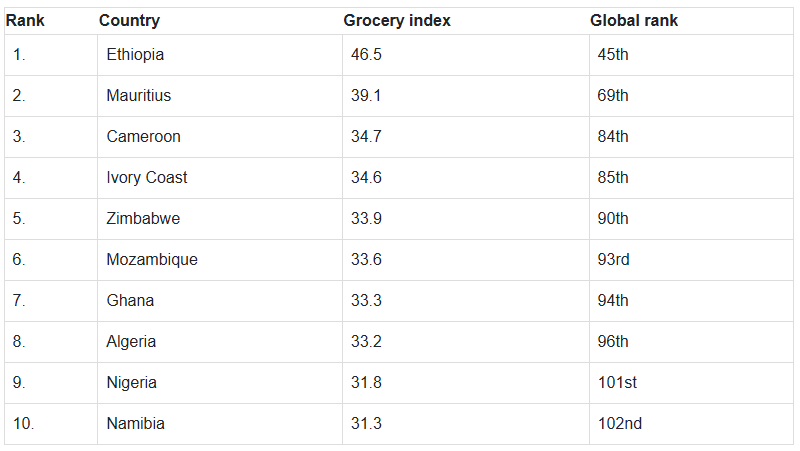Click the Rank column header
Screen dimensions: 800x451
click(25, 21)
